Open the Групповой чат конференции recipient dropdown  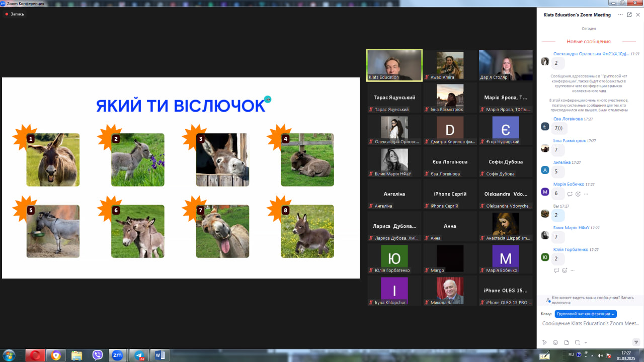[586, 314]
